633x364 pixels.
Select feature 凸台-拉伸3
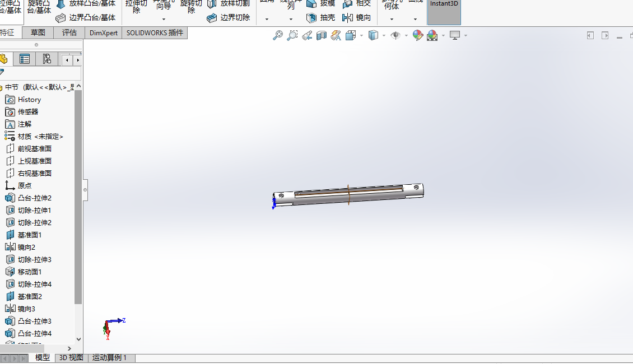pyautogui.click(x=28, y=321)
